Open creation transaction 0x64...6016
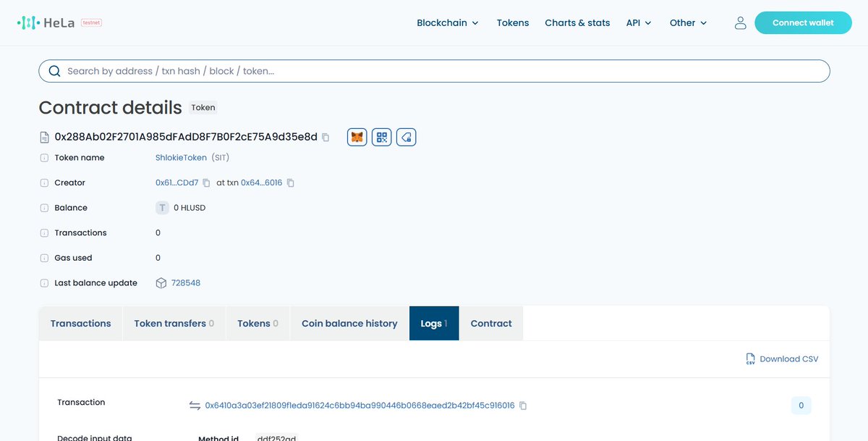Image resolution: width=868 pixels, height=441 pixels. (261, 183)
